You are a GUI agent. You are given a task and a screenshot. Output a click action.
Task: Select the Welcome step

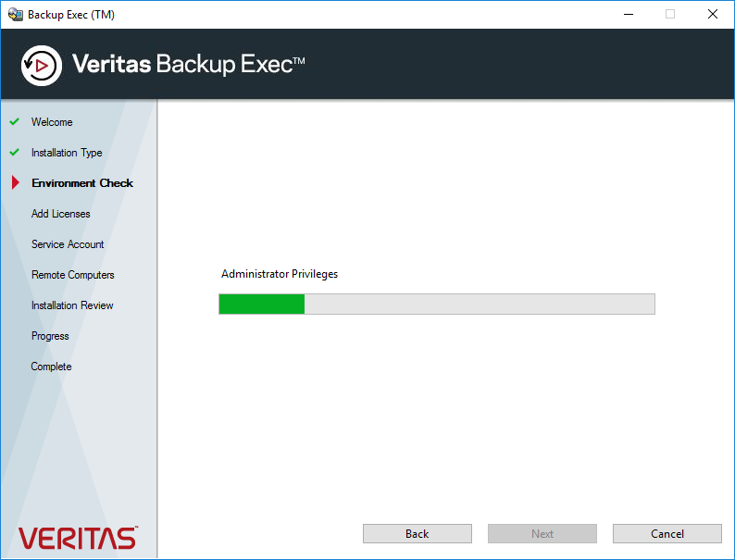click(x=52, y=122)
